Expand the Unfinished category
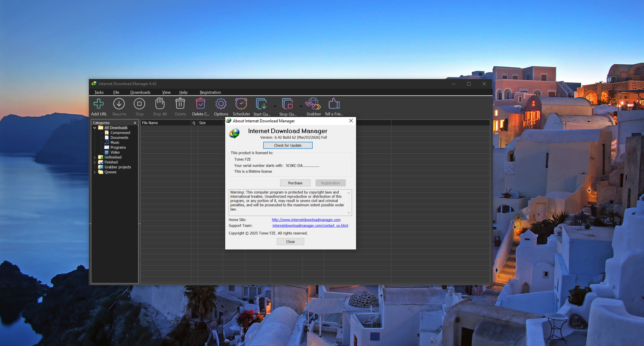This screenshot has width=644, height=346. click(x=95, y=157)
